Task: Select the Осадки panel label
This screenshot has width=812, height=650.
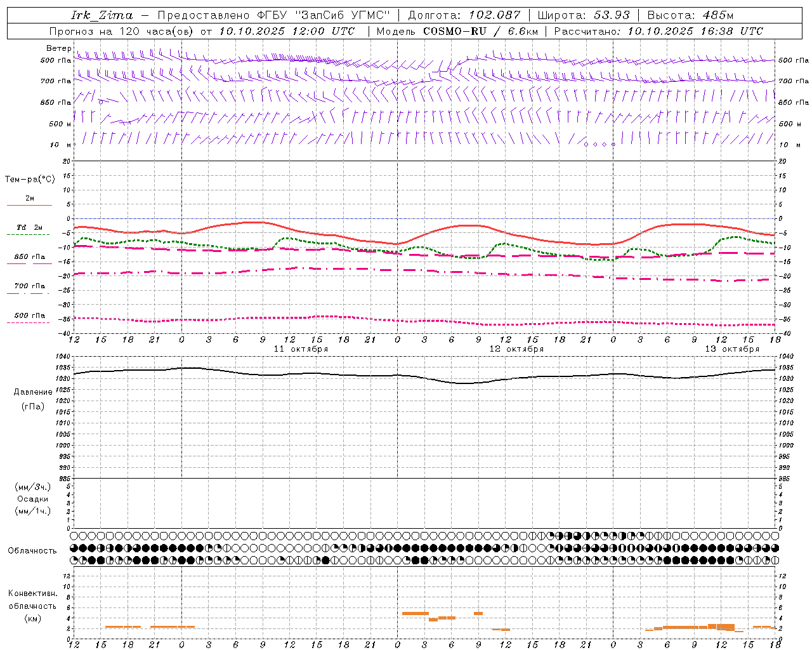Action: click(x=33, y=499)
